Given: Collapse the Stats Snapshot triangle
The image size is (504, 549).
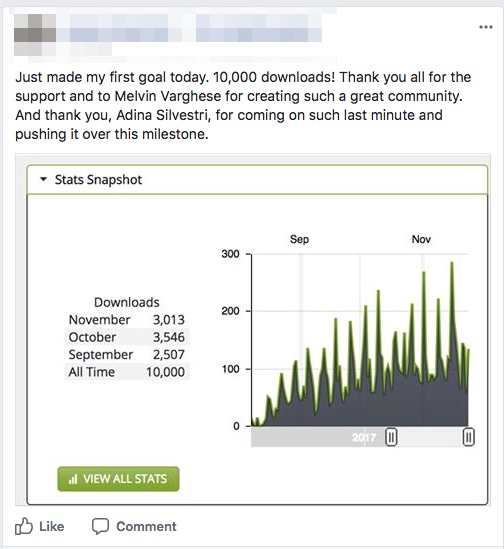Looking at the screenshot, I should tap(43, 179).
